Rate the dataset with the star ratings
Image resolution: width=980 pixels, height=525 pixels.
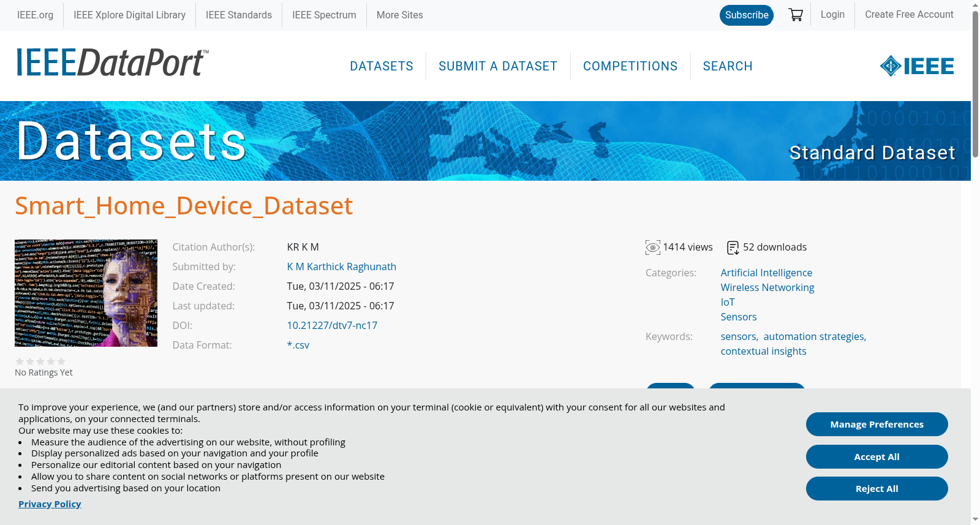(40, 361)
